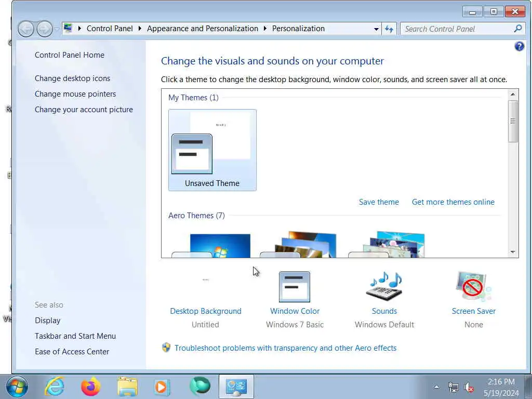Viewport: 532px width, 399px height.
Task: Expand the root arrow before Control Panel
Action: click(79, 29)
